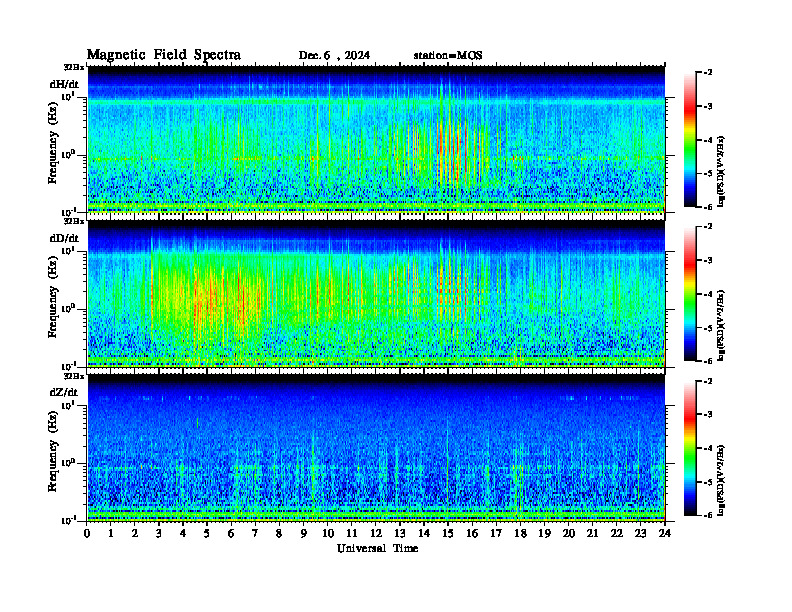Click the dH/dt spectrogram plot area
The image size is (792, 612).
376,140
